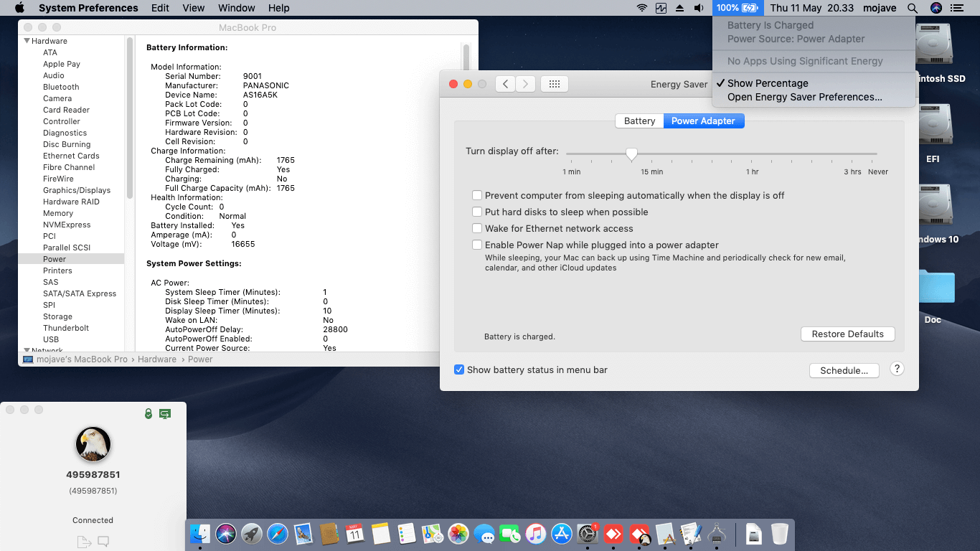Open the Wi-Fi menu bar icon
Viewport: 980px width, 551px height.
coord(642,8)
